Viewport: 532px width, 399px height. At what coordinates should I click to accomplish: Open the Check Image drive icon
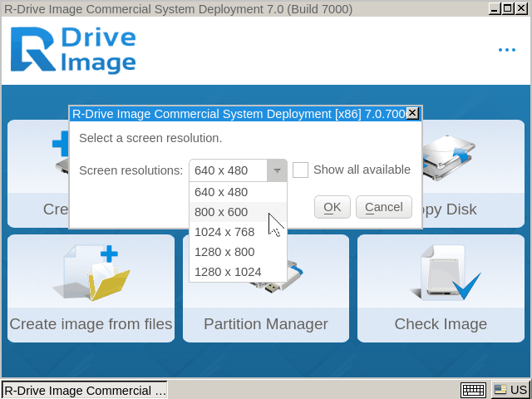pos(446,273)
